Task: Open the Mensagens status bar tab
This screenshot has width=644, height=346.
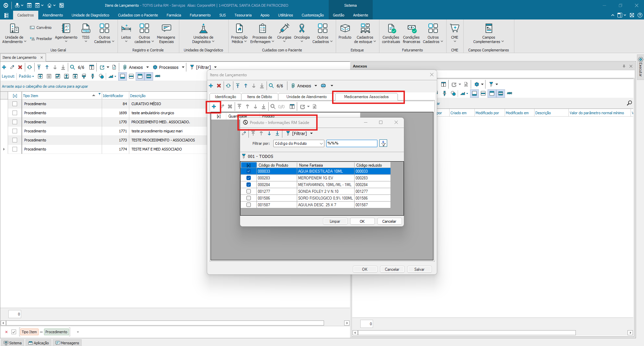Action: click(x=67, y=343)
